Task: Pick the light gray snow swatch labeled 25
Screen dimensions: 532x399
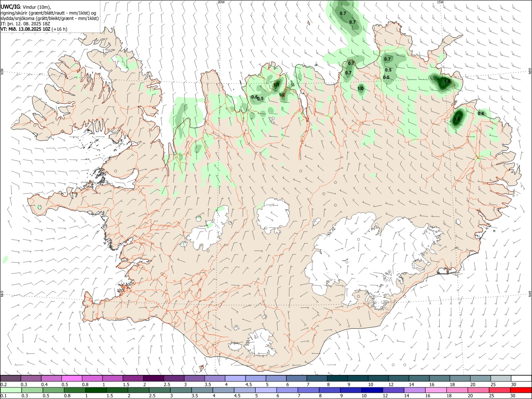Action: 501,378
